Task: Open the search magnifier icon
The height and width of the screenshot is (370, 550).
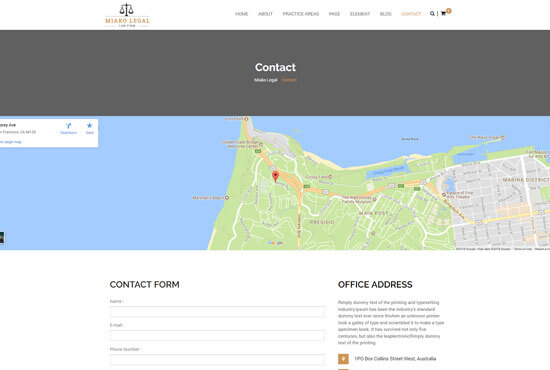Action: click(x=432, y=14)
